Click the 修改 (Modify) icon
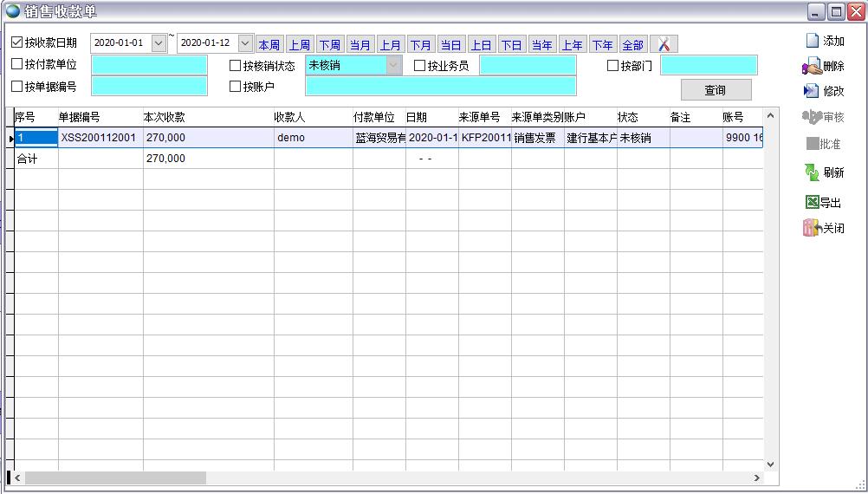Viewport: 868px width, 494px height. click(812, 91)
